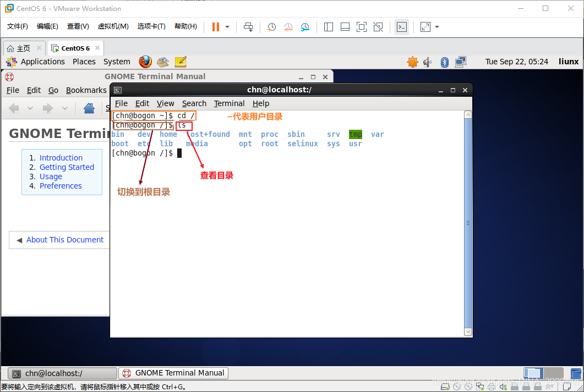Viewport: 584px width, 392px height.
Task: Open the note-taking panel launcher
Action: click(x=181, y=62)
